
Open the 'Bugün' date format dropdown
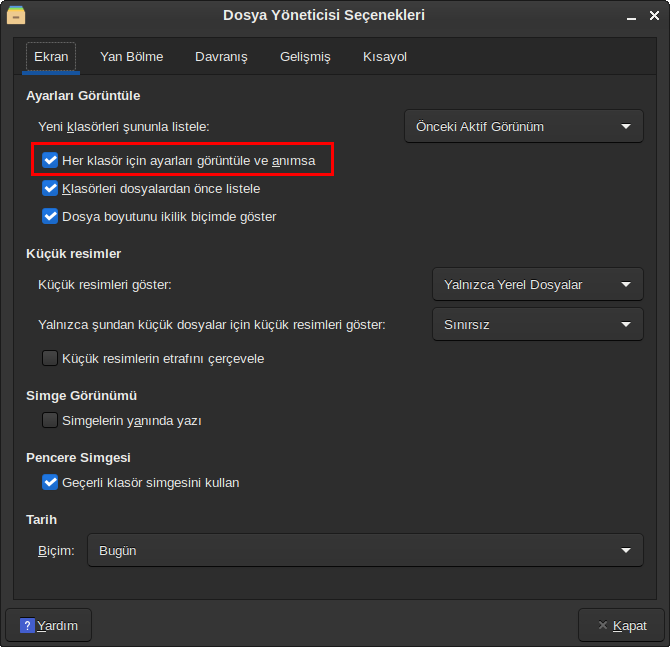(x=364, y=550)
